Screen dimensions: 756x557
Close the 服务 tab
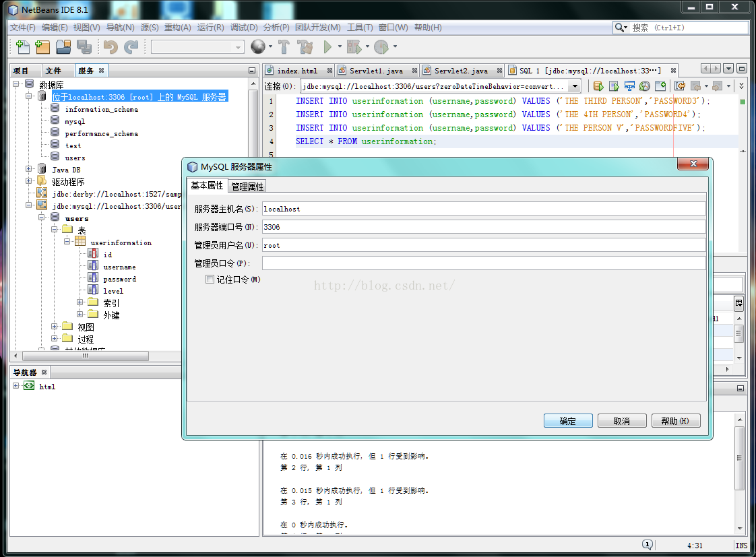(x=101, y=70)
